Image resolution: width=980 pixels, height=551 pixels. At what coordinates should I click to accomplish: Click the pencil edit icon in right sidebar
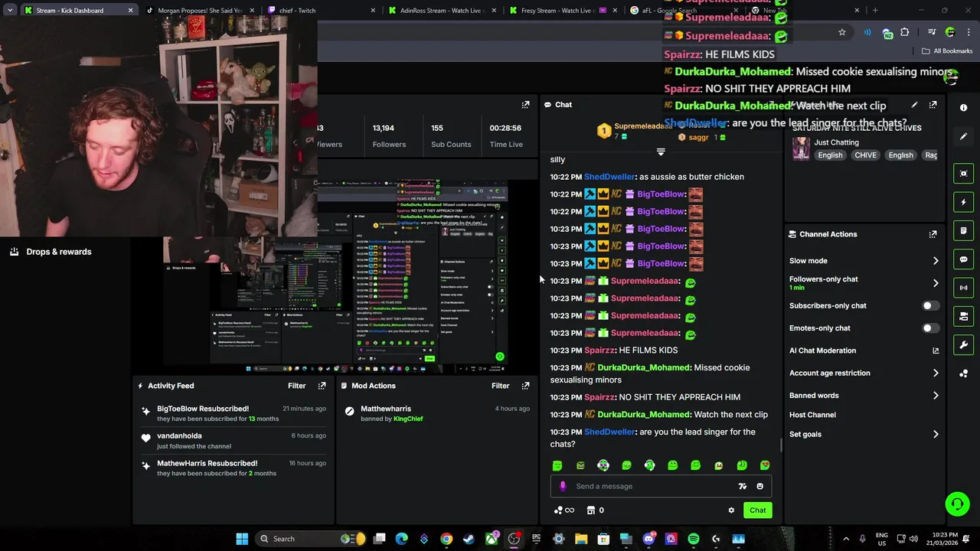coord(963,136)
